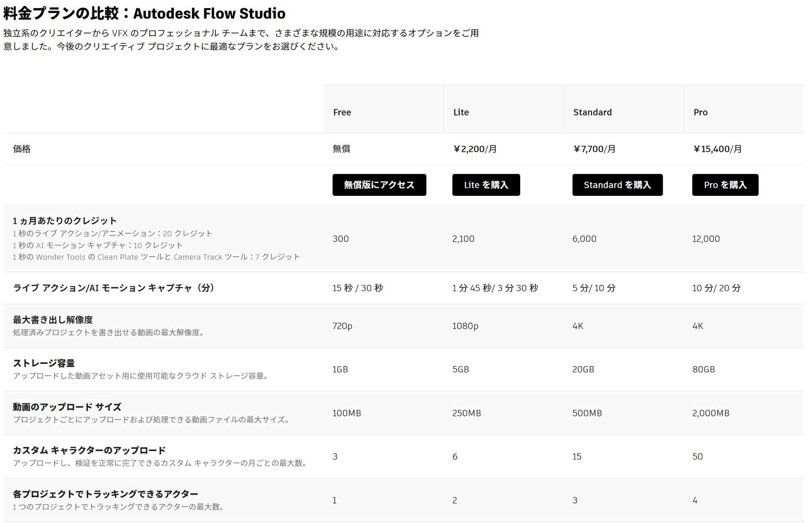The image size is (812, 523).
Task: Select the Standard plan column header
Action: coord(592,112)
